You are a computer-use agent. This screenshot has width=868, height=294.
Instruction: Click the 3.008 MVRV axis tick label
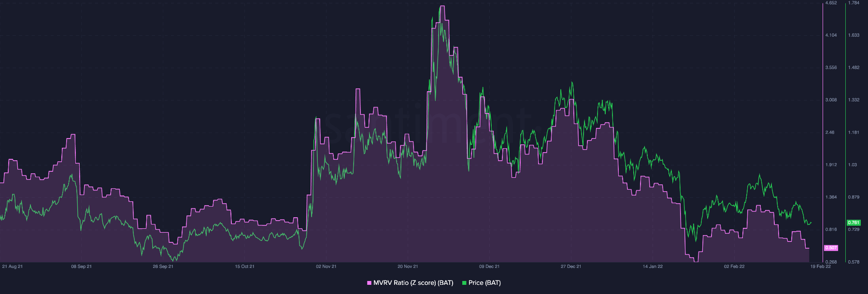click(831, 100)
